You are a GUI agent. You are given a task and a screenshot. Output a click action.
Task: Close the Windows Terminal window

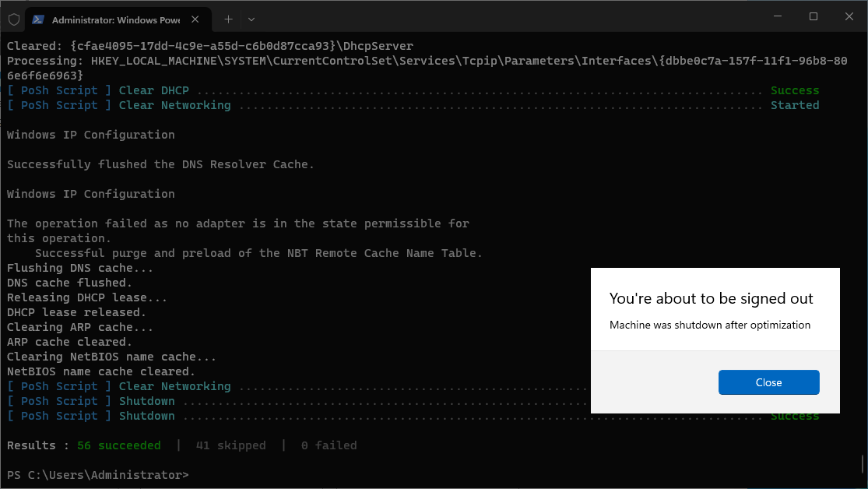point(849,16)
